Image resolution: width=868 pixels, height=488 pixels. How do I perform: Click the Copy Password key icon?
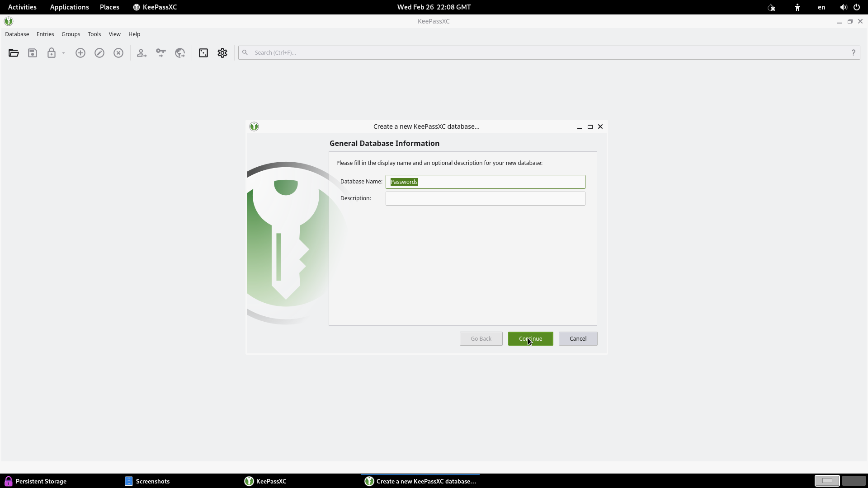[161, 53]
